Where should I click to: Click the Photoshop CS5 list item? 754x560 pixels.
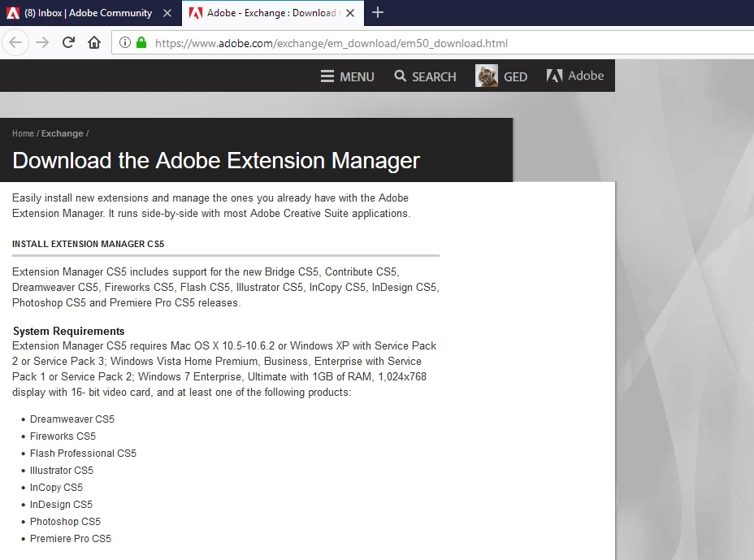[x=65, y=522]
